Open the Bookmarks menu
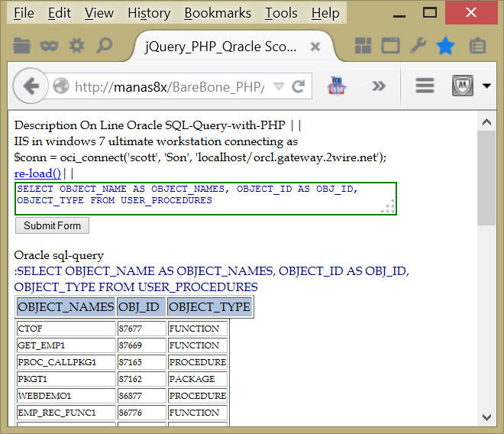 [x=218, y=13]
